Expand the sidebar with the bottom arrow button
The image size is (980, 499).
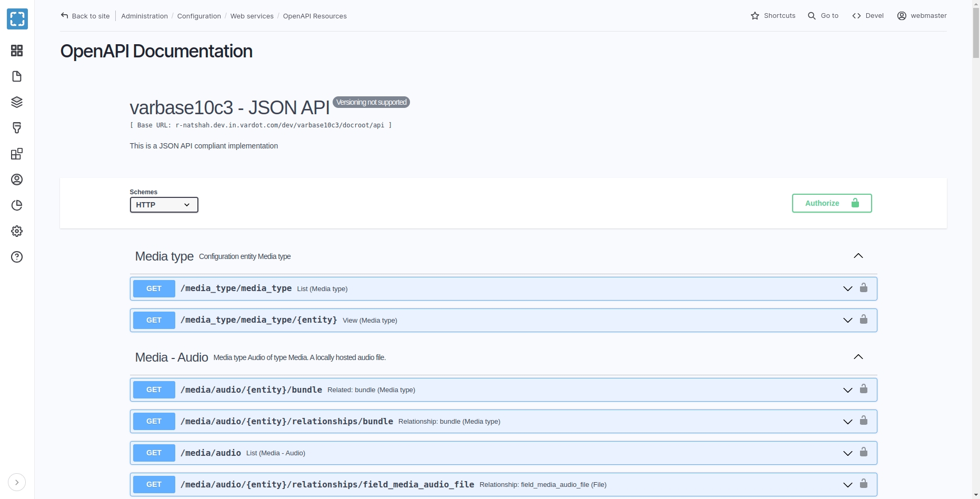point(17,482)
